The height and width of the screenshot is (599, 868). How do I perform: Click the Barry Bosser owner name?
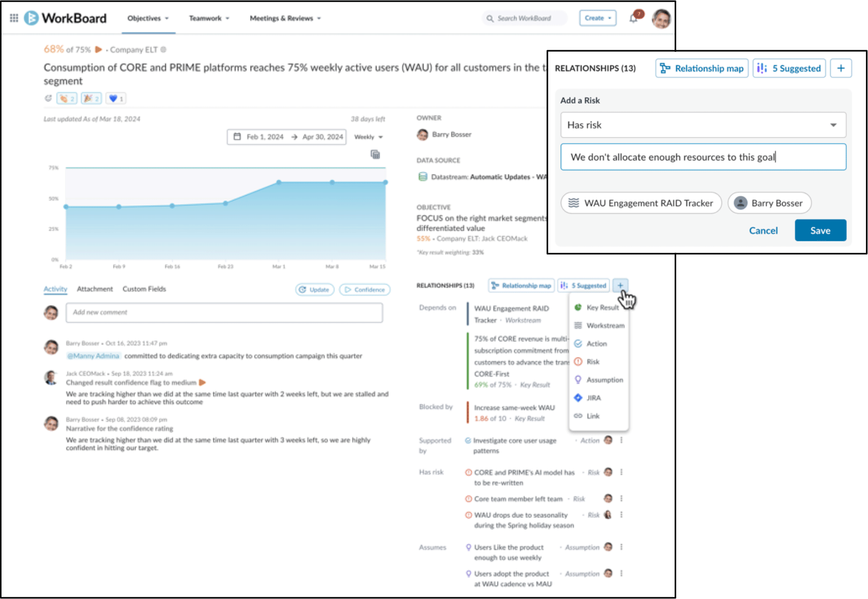tap(452, 134)
